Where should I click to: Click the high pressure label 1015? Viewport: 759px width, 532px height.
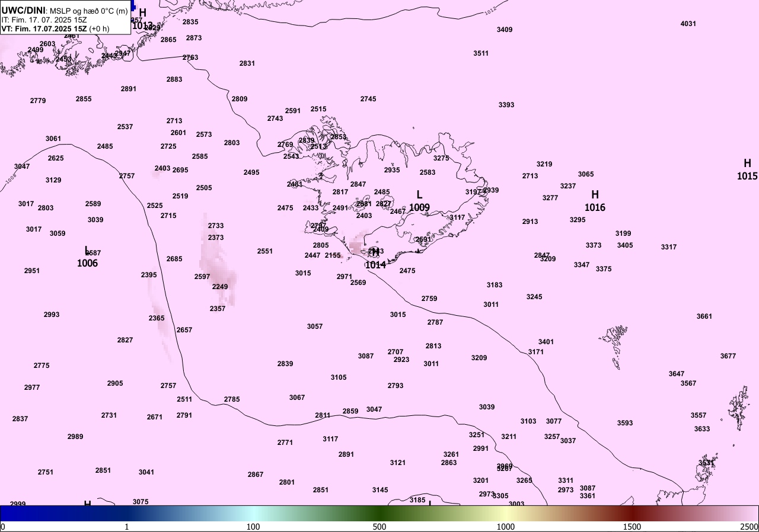747,176
